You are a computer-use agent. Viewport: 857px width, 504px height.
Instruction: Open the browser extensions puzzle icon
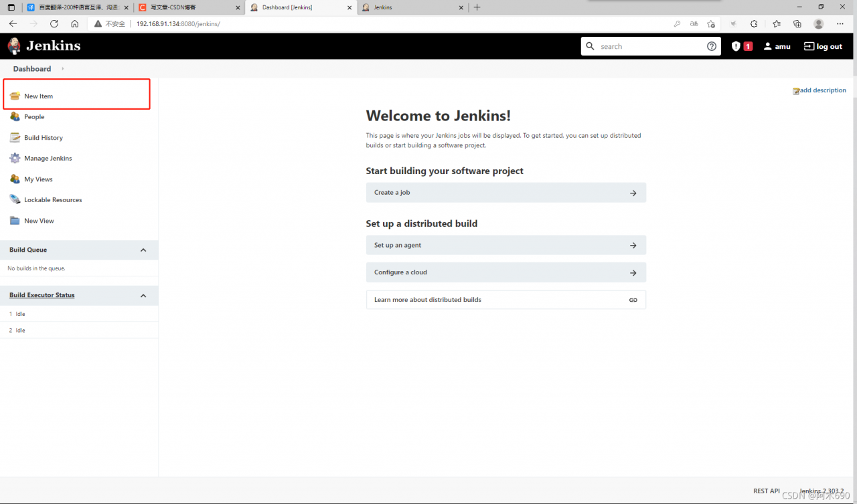[754, 23]
